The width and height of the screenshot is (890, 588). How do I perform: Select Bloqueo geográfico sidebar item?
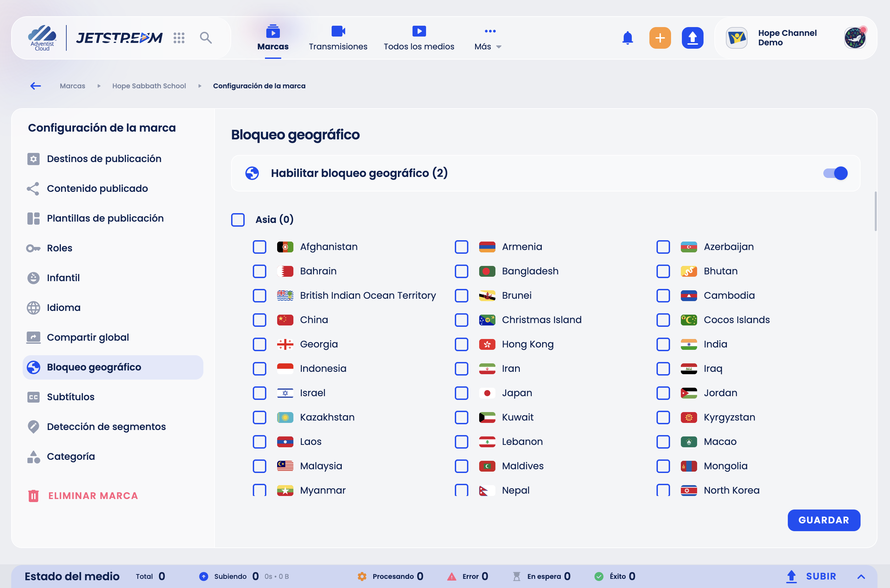(113, 367)
